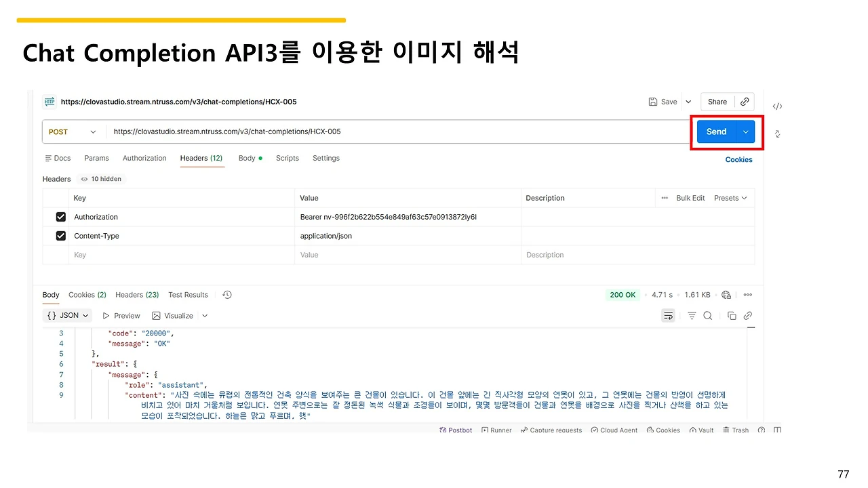Viewport: 868px width, 488px height.
Task: Click the Send button
Action: click(x=716, y=131)
